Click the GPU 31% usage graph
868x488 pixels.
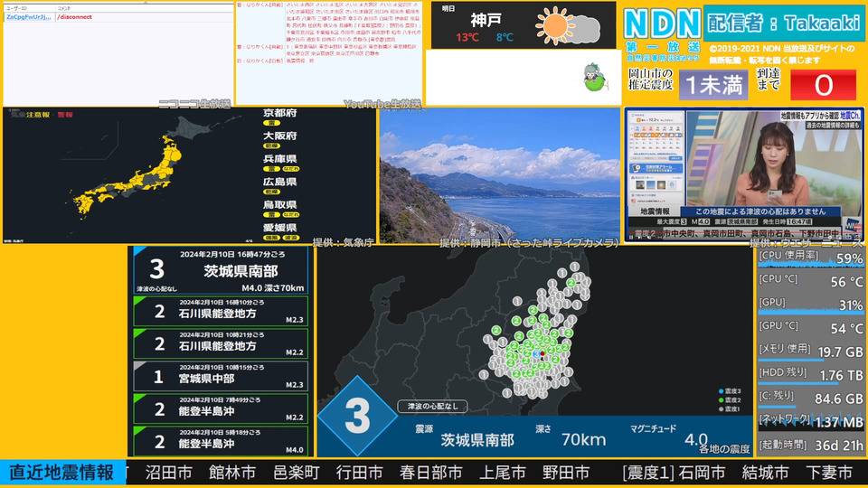tap(810, 305)
